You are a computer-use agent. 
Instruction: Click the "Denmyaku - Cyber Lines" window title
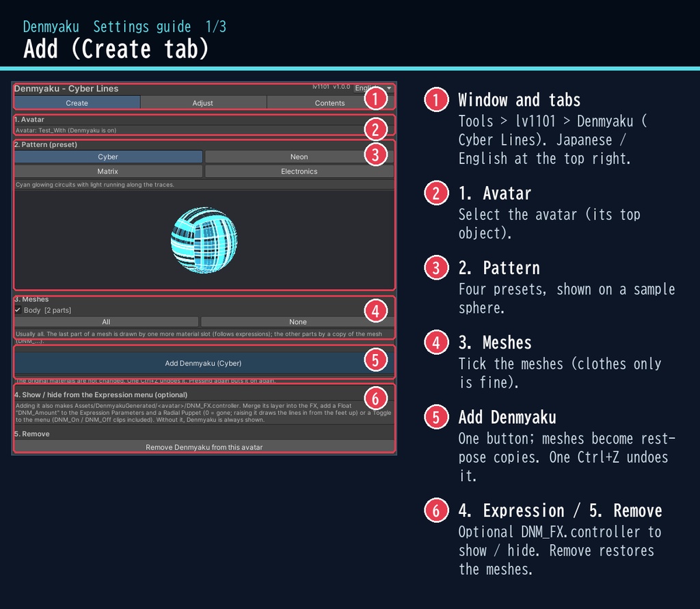[66, 88]
